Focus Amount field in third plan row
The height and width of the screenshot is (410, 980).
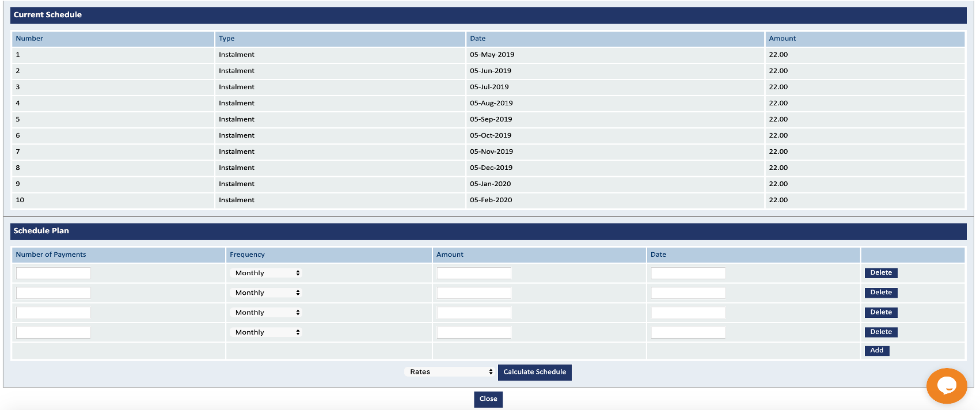[474, 312]
